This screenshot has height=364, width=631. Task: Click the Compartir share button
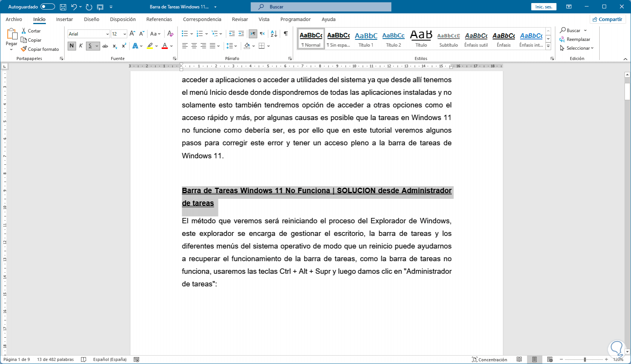click(608, 19)
